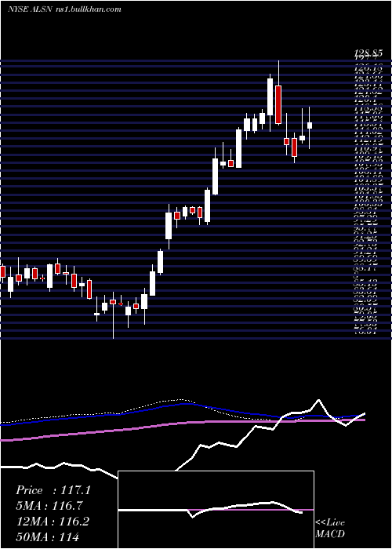The image size is (392, 549).
Task: Click the tallest red candlestick near the peak
Action: point(278,104)
